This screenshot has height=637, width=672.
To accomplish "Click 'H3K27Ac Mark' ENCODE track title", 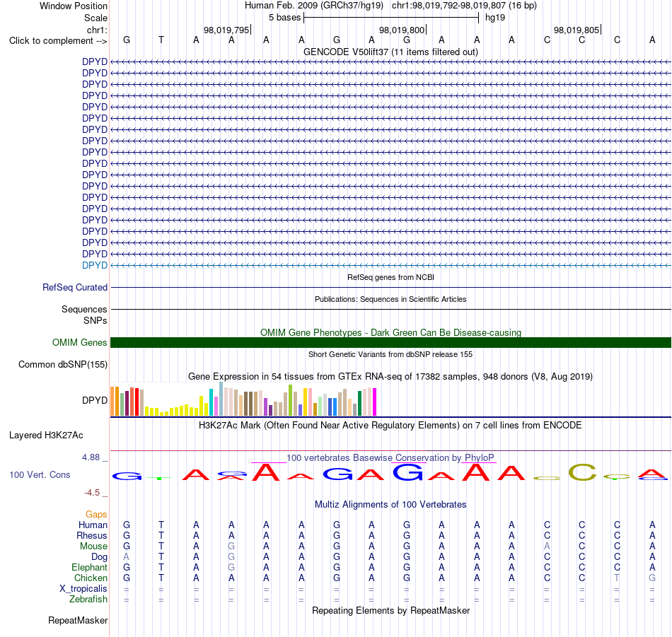I will 390,426.
